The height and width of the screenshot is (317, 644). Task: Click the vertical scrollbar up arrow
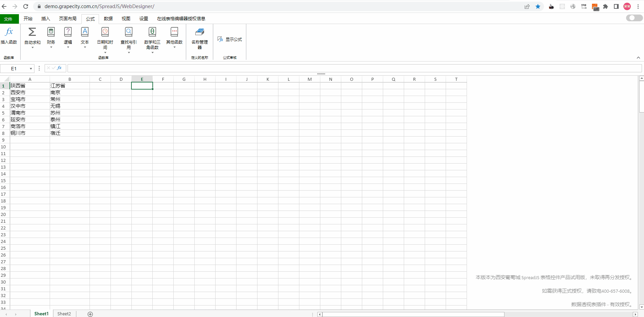642,78
